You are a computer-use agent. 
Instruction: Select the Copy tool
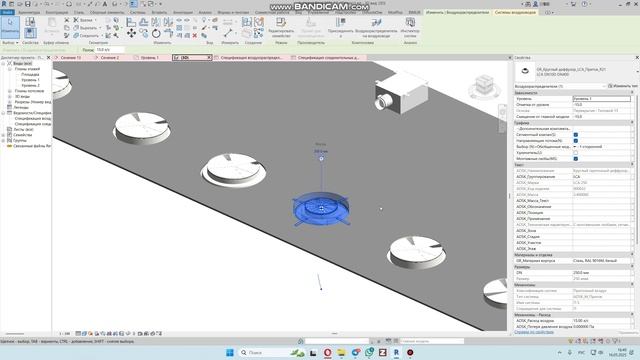coord(144,33)
